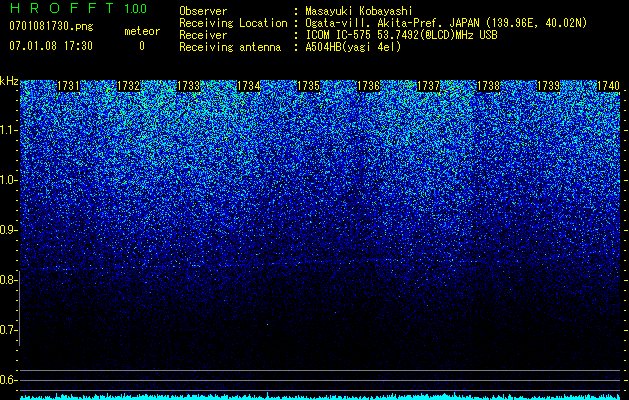Select antenna value A504HB(yagi 4el)
Screen dimensions: 629x400
(353, 47)
